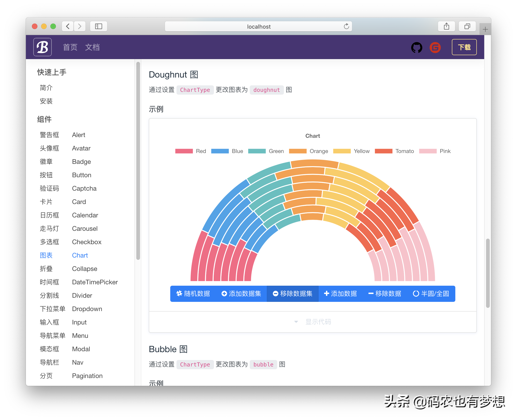Select Carousel in the component list
This screenshot has height=420, width=517.
[x=85, y=228]
